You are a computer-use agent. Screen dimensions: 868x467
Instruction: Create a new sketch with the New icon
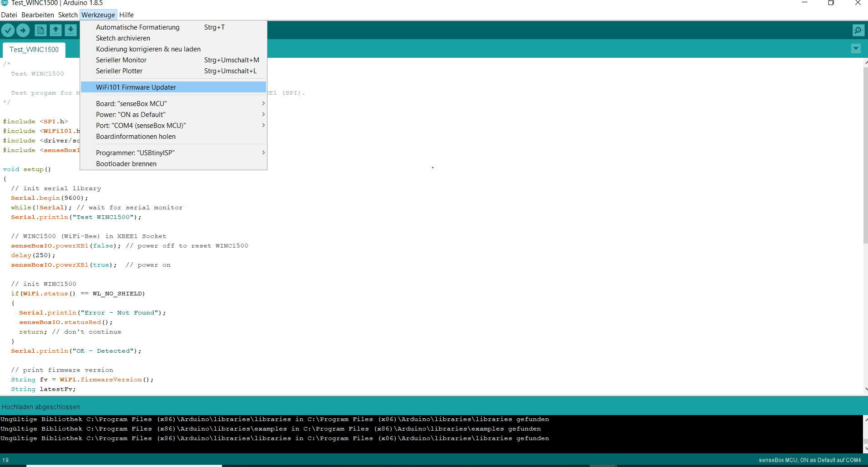[40, 30]
